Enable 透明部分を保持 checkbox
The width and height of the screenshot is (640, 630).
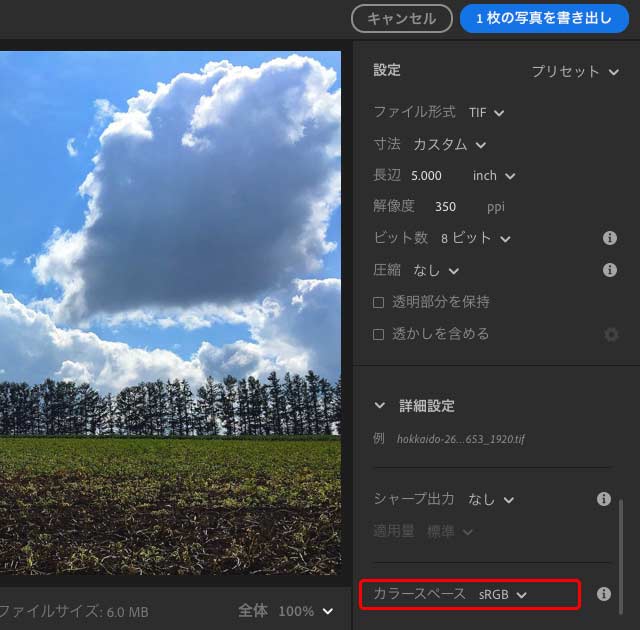point(379,302)
